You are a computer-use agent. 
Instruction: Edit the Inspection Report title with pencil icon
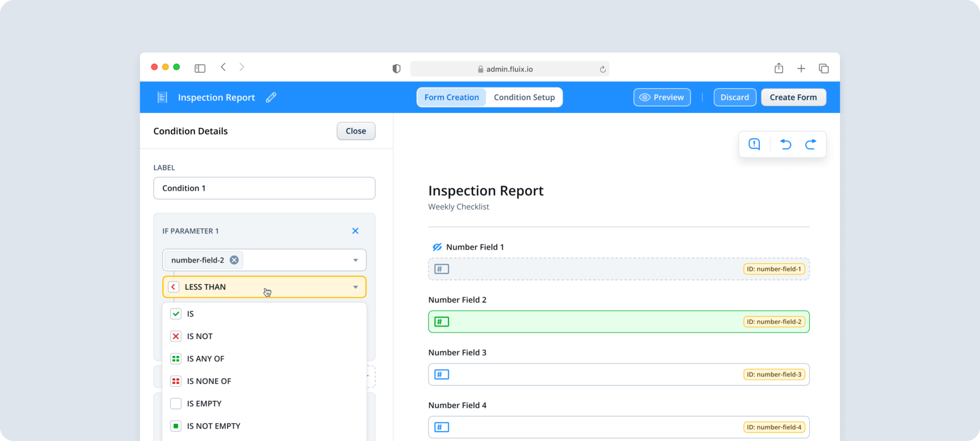tap(271, 97)
